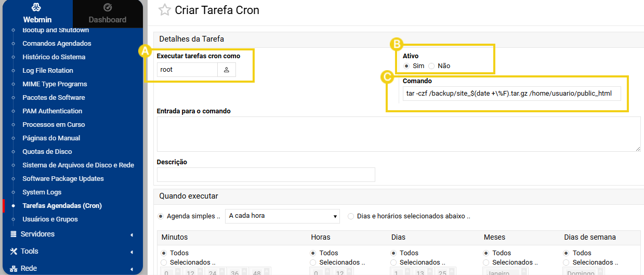Viewport: 644px width, 275px height.
Task: Open PAM Authentication in sidebar
Action: tap(52, 111)
